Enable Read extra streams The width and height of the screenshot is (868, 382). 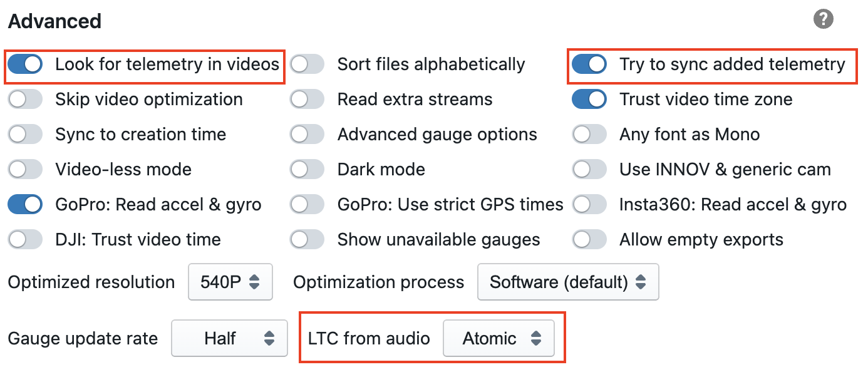point(307,99)
